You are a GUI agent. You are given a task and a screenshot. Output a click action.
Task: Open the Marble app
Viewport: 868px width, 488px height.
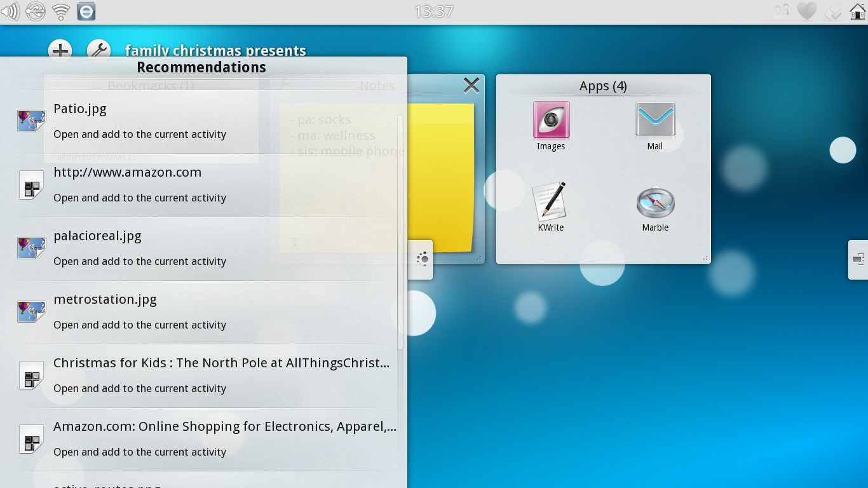pos(655,208)
